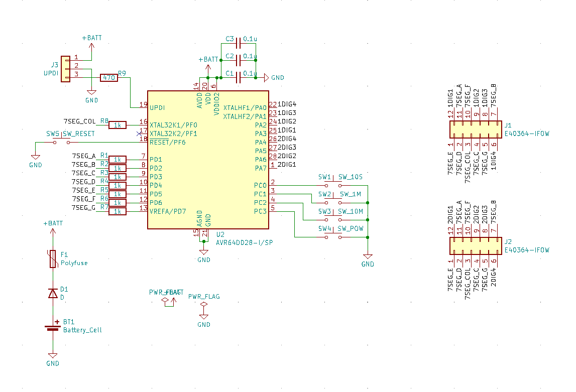Select the C3 0.1u capacitor symbol
576x392 pixels.
coord(239,44)
